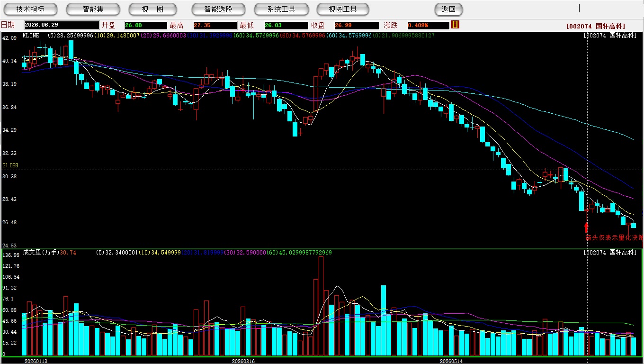Click the orange 日 daily period icon

tap(455, 25)
